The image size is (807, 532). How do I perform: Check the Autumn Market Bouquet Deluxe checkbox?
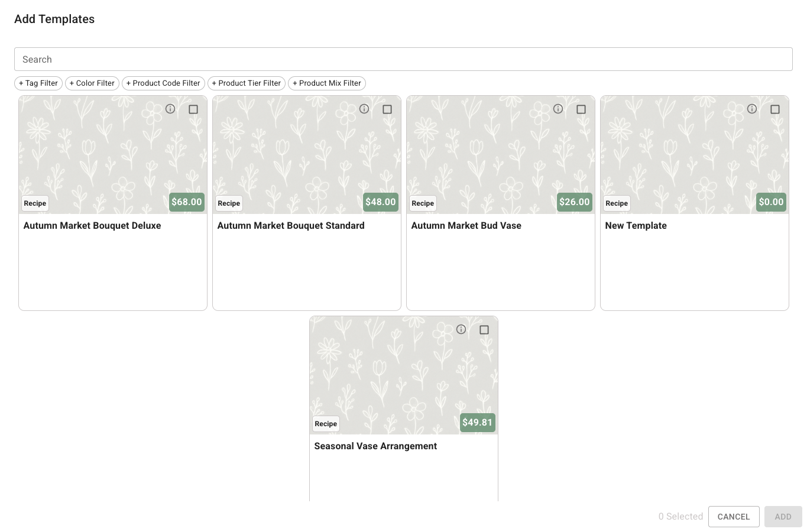coord(193,109)
